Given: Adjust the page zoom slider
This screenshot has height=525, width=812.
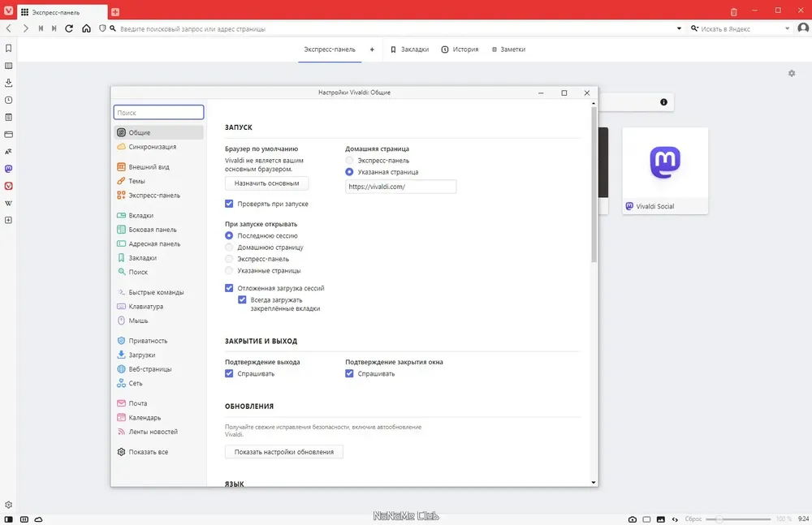Looking at the screenshot, I should pyautogui.click(x=738, y=519).
